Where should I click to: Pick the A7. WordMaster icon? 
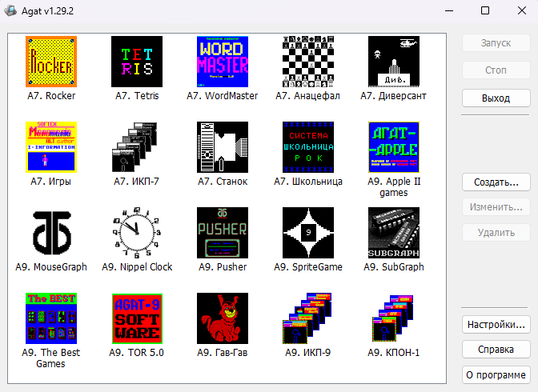[223, 62]
